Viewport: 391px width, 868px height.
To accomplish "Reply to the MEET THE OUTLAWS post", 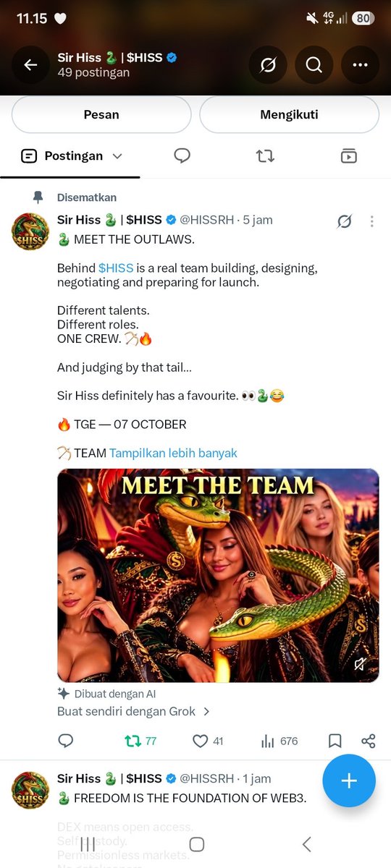I will pos(66,741).
